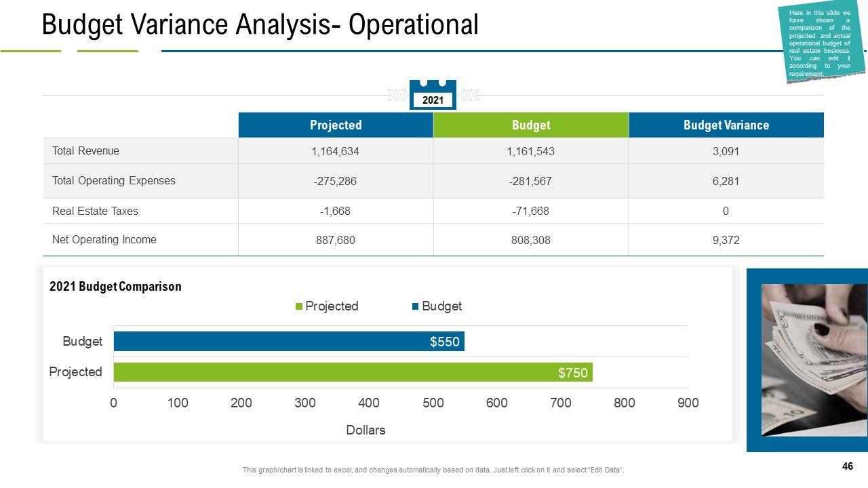Click the Projected column header
This screenshot has width=868, height=488.
coord(336,125)
